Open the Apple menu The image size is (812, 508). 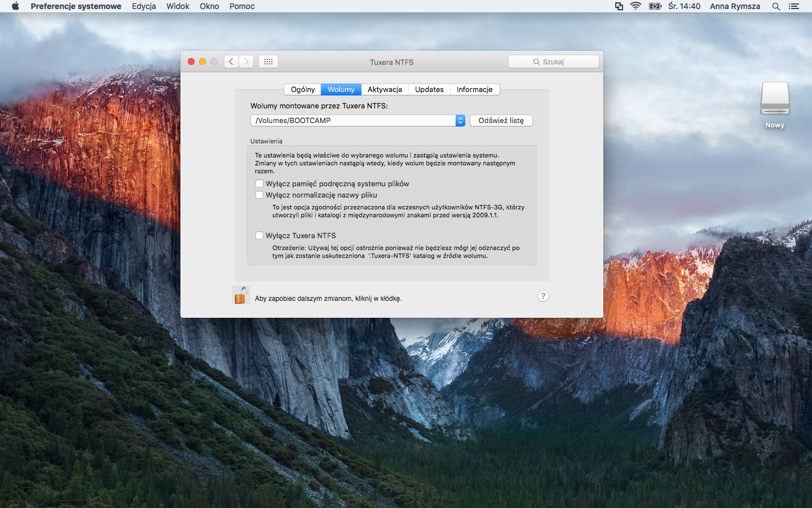pyautogui.click(x=15, y=6)
